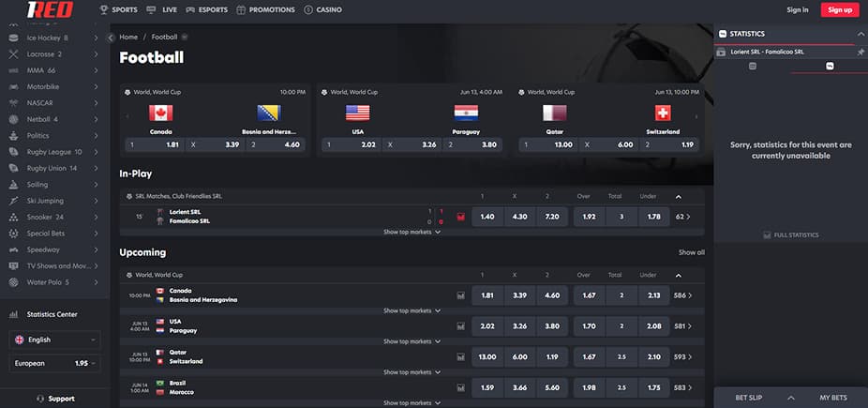Click Show all upcoming matches
Viewport: 868px width, 408px height.
click(692, 252)
